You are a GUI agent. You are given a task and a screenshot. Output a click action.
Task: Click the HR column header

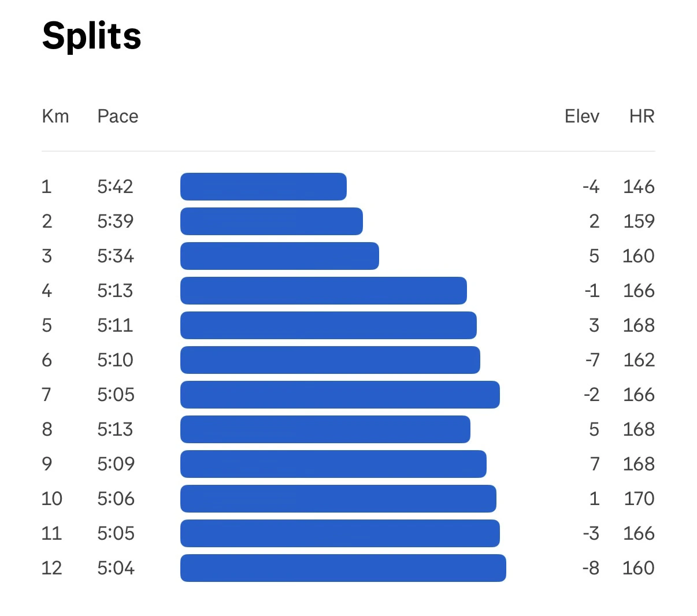(642, 116)
